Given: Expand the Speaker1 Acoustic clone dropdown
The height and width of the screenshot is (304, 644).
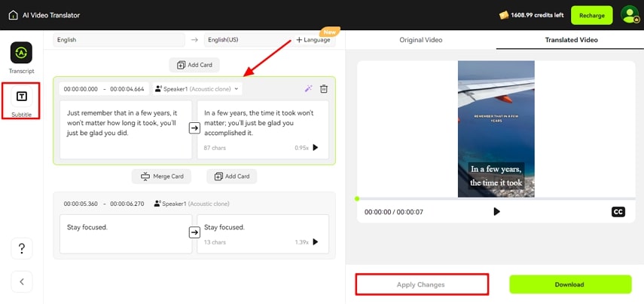Looking at the screenshot, I should tap(197, 89).
